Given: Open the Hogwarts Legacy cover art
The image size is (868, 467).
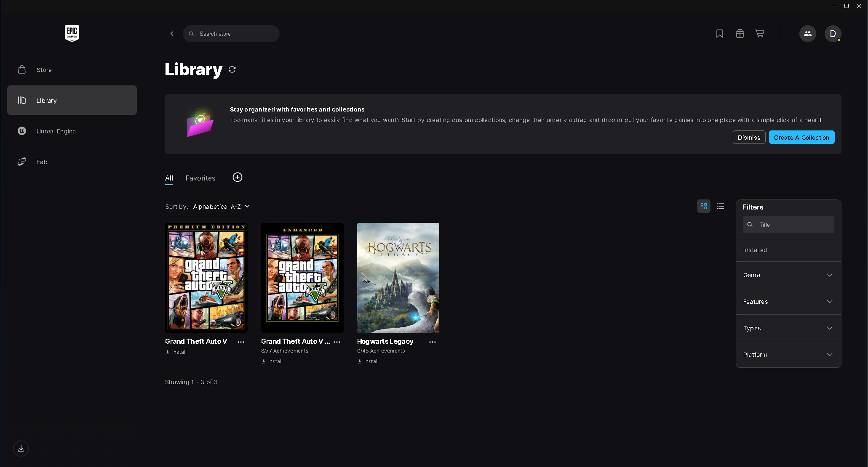Looking at the screenshot, I should 398,278.
